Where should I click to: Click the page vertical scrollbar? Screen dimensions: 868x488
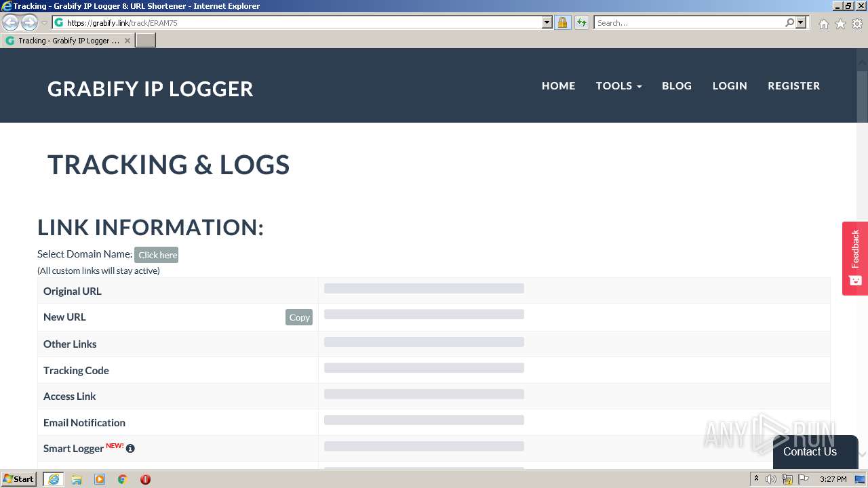863,258
